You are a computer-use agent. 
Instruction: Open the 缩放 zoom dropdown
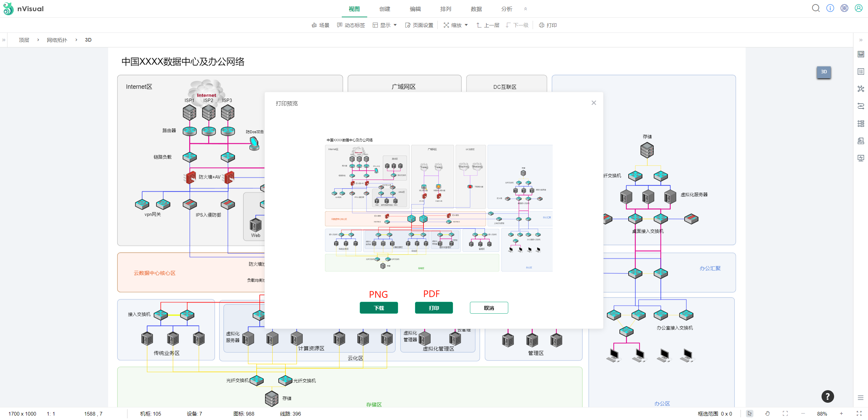point(456,25)
